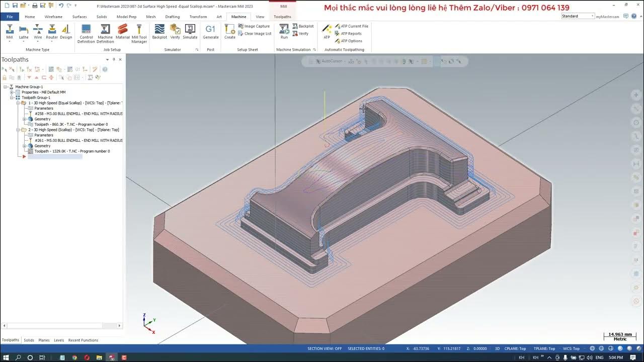This screenshot has width=644, height=362.
Task: Choose Verify in Machine Simulation group
Action: pyautogui.click(x=300, y=34)
